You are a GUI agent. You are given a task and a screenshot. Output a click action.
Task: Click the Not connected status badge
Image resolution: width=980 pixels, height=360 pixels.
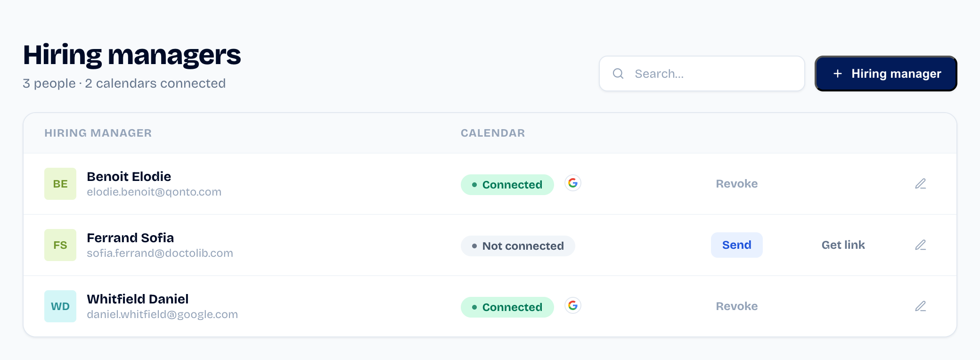click(518, 246)
